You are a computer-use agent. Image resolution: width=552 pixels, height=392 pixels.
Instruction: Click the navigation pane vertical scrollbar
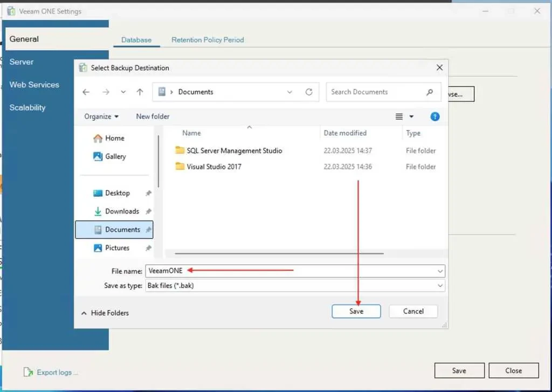click(158, 161)
